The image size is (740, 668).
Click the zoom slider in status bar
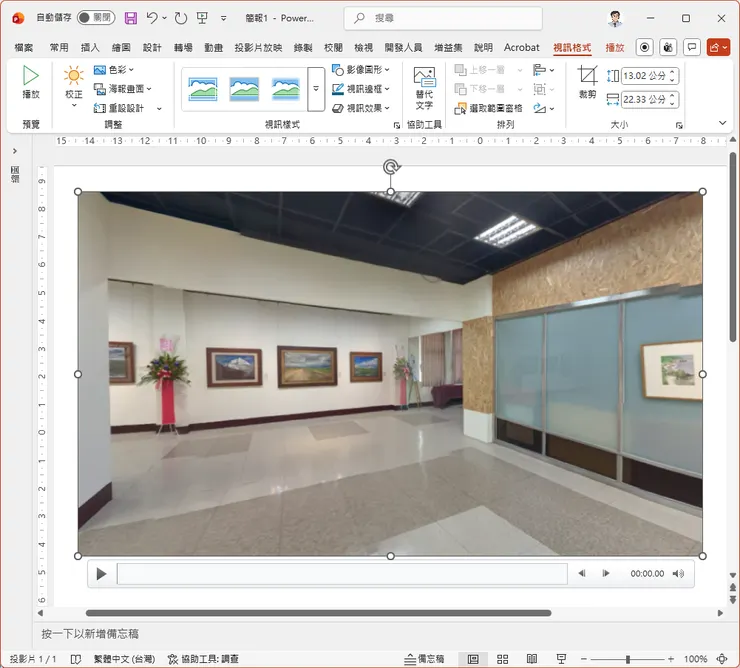627,659
